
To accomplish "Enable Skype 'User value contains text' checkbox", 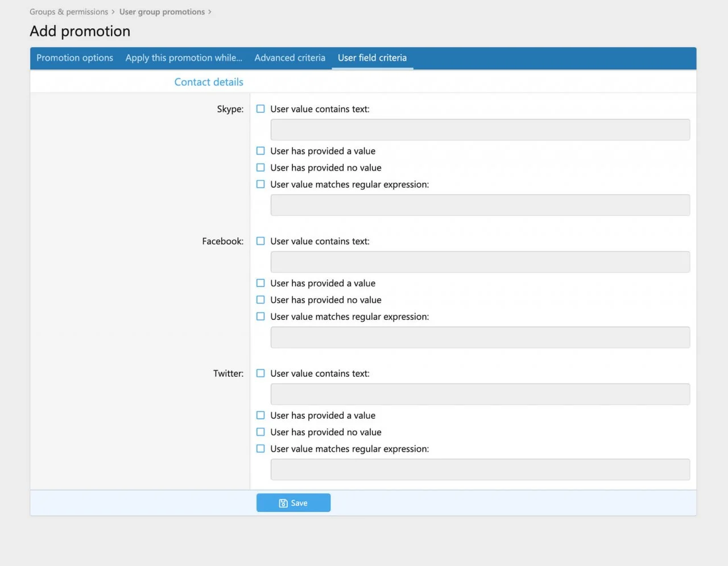I will pyautogui.click(x=260, y=109).
